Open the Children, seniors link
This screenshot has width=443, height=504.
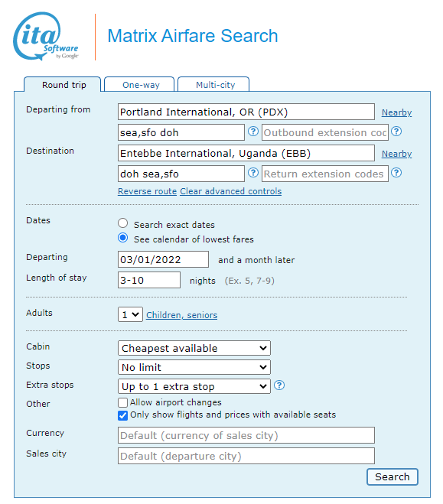[x=181, y=315]
